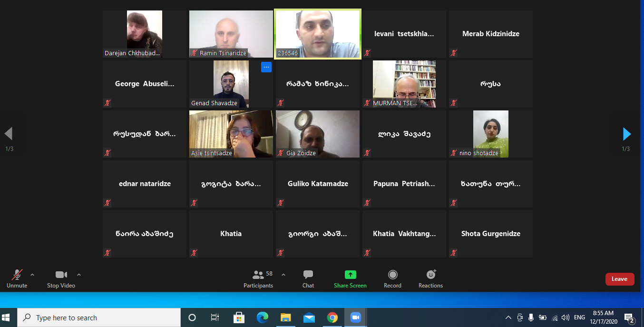Leave the meeting
The width and height of the screenshot is (644, 327).
click(x=619, y=279)
